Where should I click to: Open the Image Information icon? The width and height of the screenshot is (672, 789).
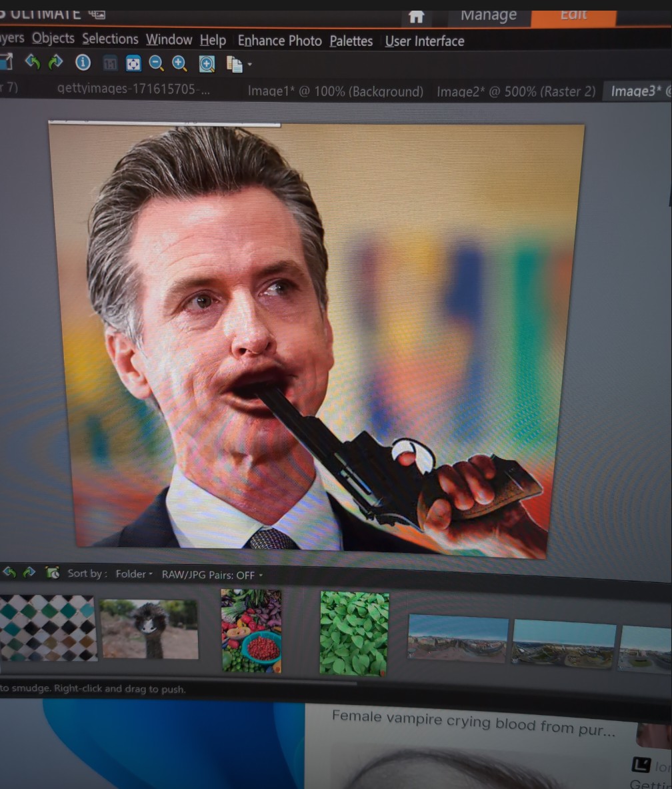(x=83, y=63)
